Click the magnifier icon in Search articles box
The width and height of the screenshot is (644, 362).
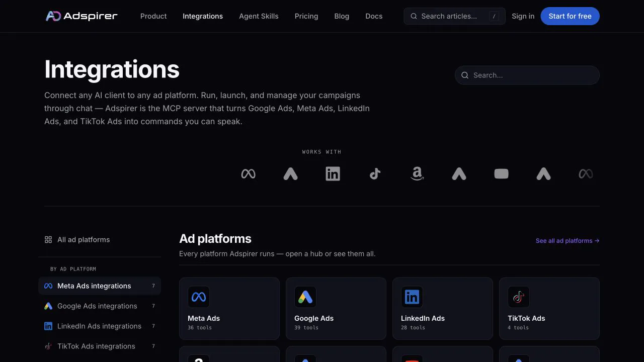(x=414, y=16)
